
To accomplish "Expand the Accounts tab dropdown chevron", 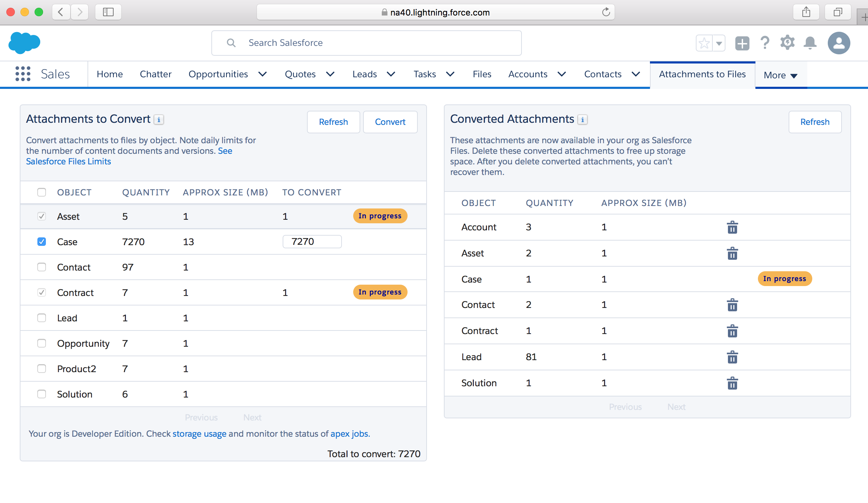I will (562, 74).
